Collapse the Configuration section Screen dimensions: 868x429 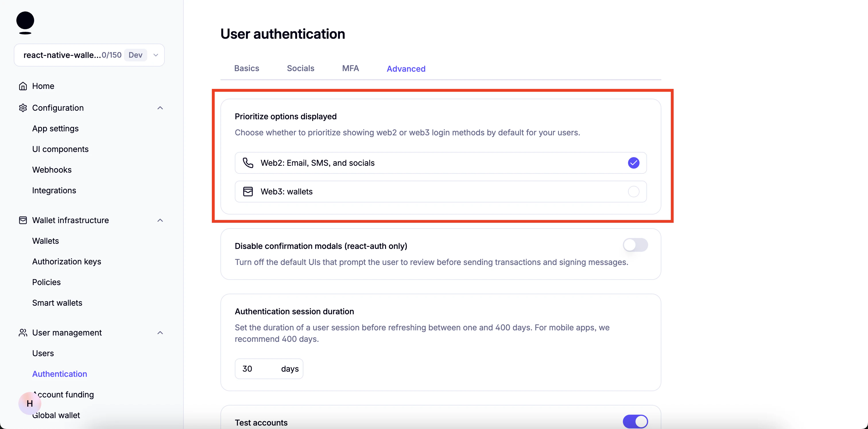(160, 108)
